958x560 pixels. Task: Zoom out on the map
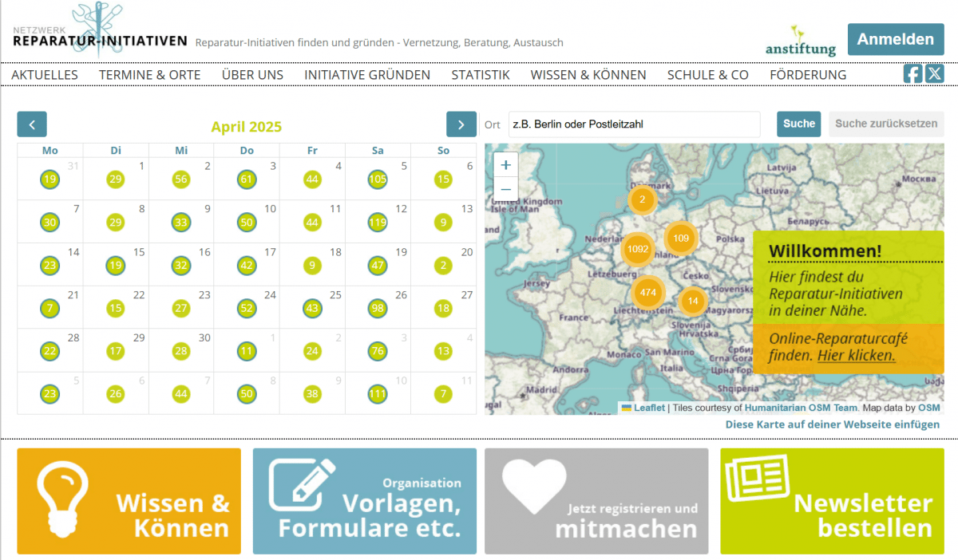pyautogui.click(x=506, y=189)
